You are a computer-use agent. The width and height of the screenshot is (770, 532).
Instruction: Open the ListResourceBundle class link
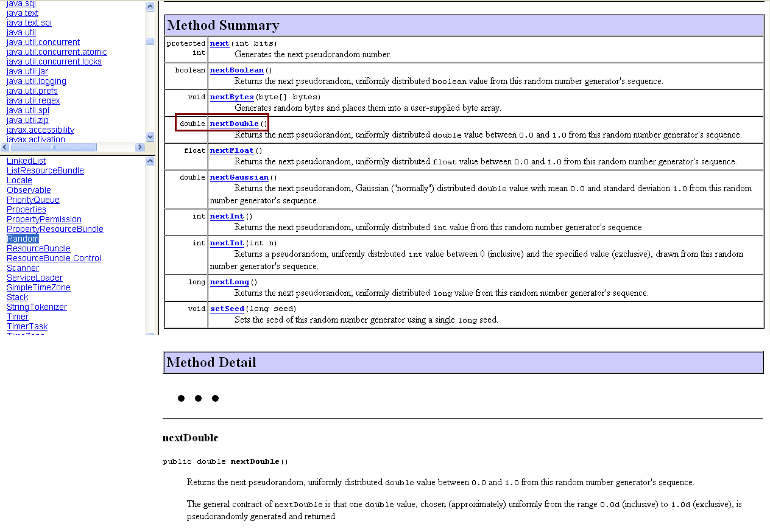(x=45, y=170)
